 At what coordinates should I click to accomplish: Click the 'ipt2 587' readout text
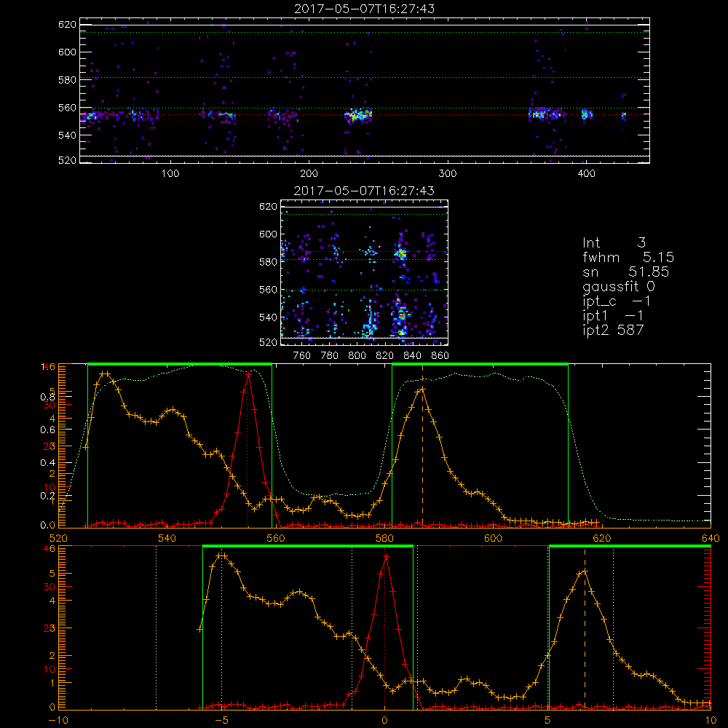tap(613, 330)
